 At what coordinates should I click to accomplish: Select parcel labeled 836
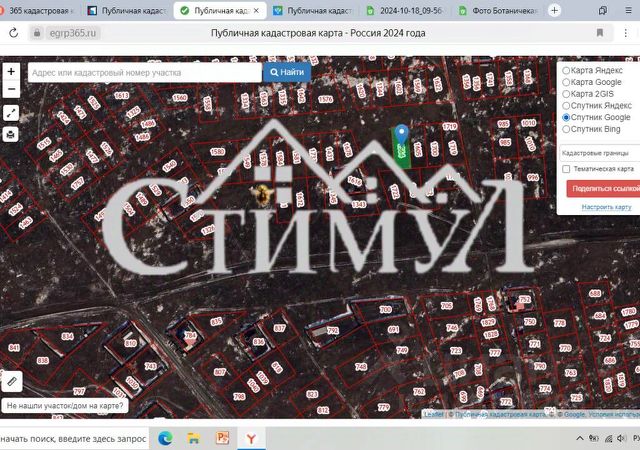tap(258, 341)
